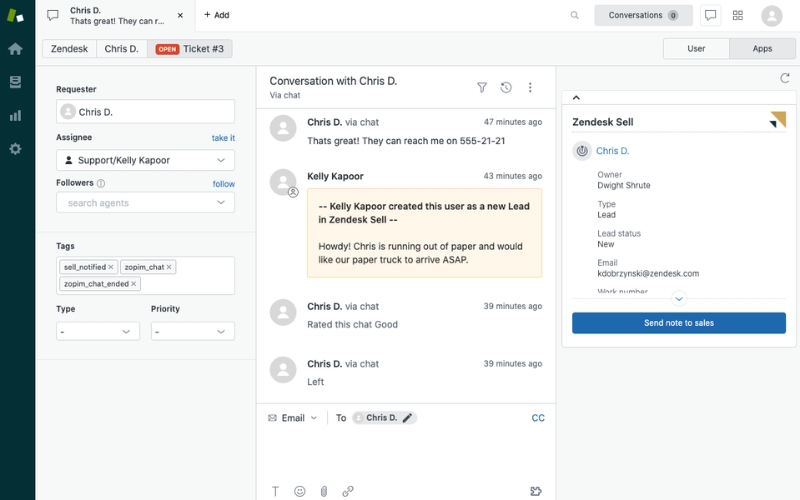Remove the zopim_chat_ended tag
The image size is (800, 500).
point(134,284)
